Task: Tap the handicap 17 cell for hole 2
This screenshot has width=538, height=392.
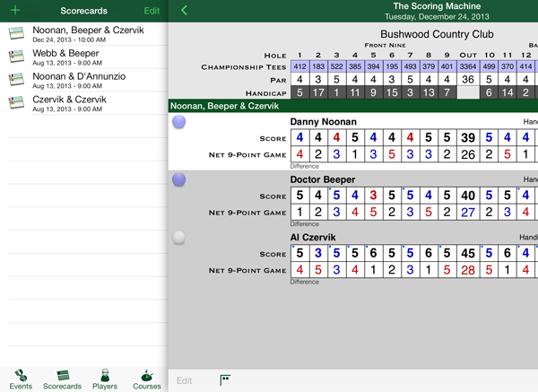Action: coord(318,92)
